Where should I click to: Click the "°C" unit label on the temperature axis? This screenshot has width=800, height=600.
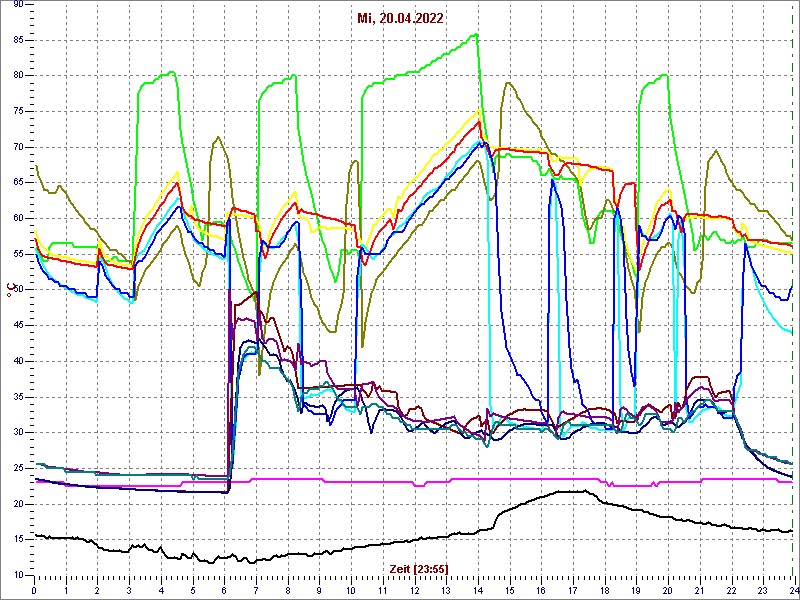coord(9,291)
